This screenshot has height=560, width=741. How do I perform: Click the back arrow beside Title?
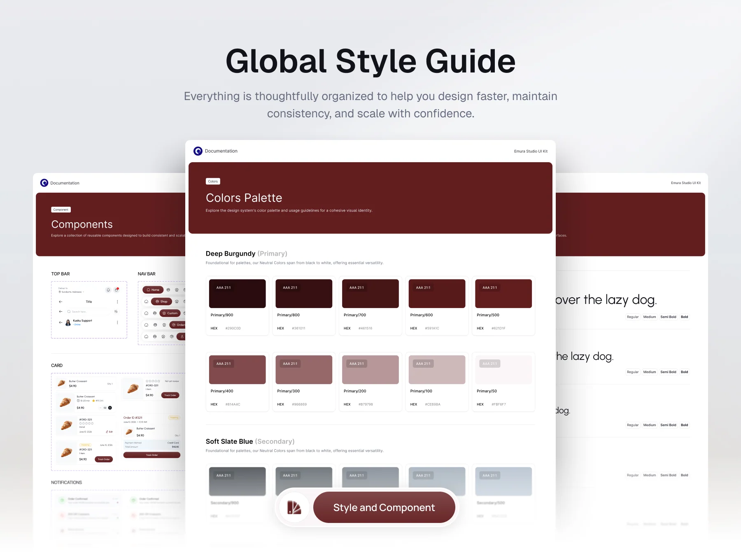pyautogui.click(x=61, y=302)
